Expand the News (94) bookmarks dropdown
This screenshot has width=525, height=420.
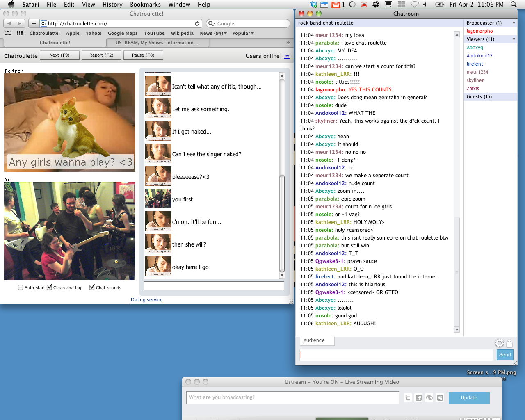pyautogui.click(x=213, y=33)
